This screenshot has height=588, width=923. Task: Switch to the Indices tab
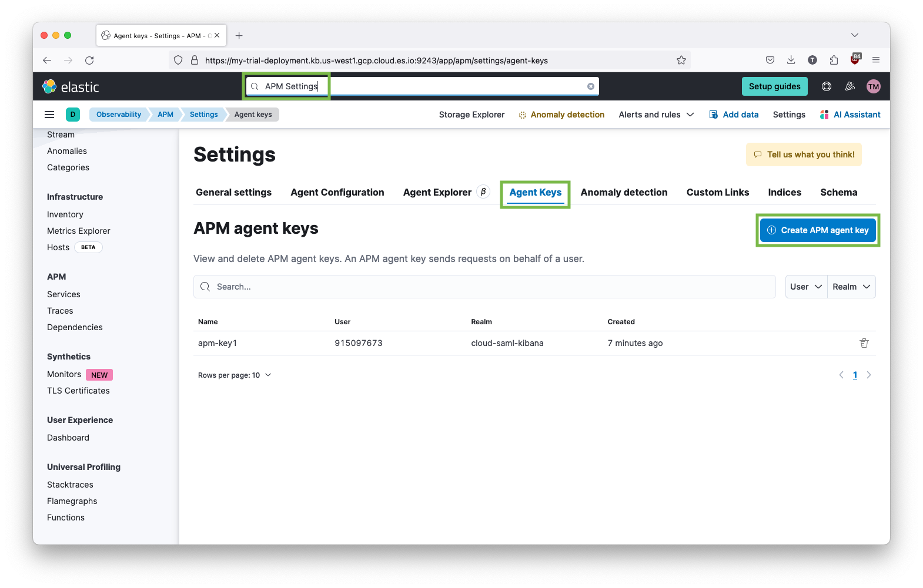click(x=785, y=192)
